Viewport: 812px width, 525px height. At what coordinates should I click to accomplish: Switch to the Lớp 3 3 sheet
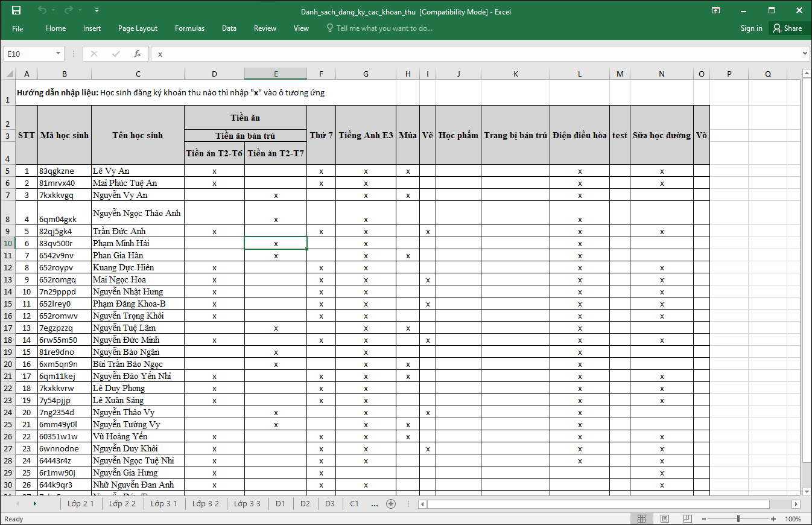coord(247,503)
